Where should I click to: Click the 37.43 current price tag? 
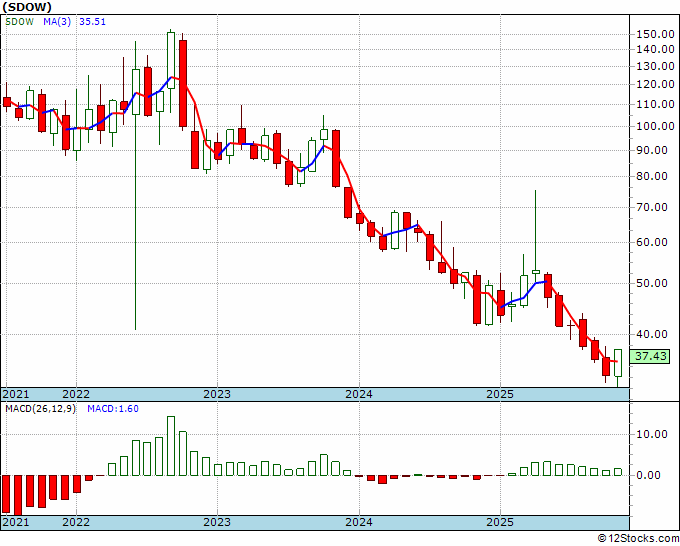[651, 356]
